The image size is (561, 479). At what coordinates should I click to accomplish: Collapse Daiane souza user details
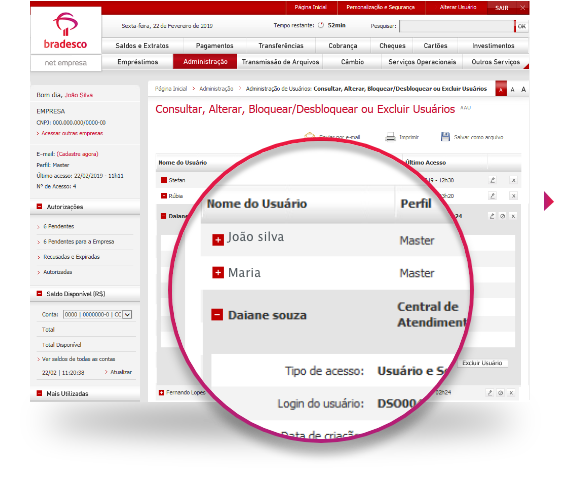[217, 315]
